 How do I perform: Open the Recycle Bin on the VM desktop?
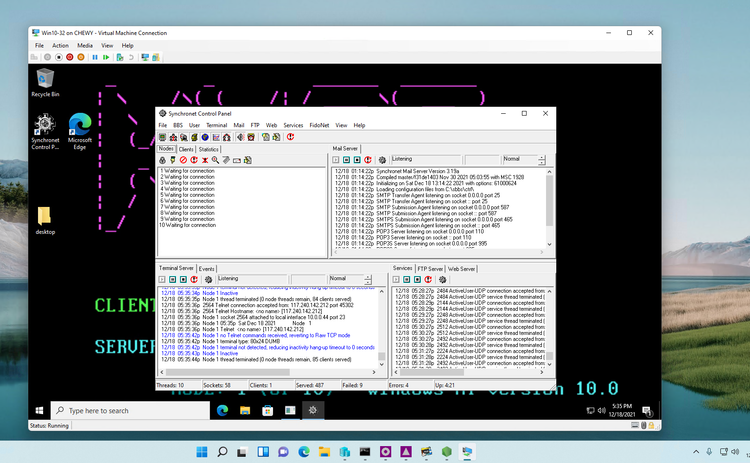click(45, 83)
